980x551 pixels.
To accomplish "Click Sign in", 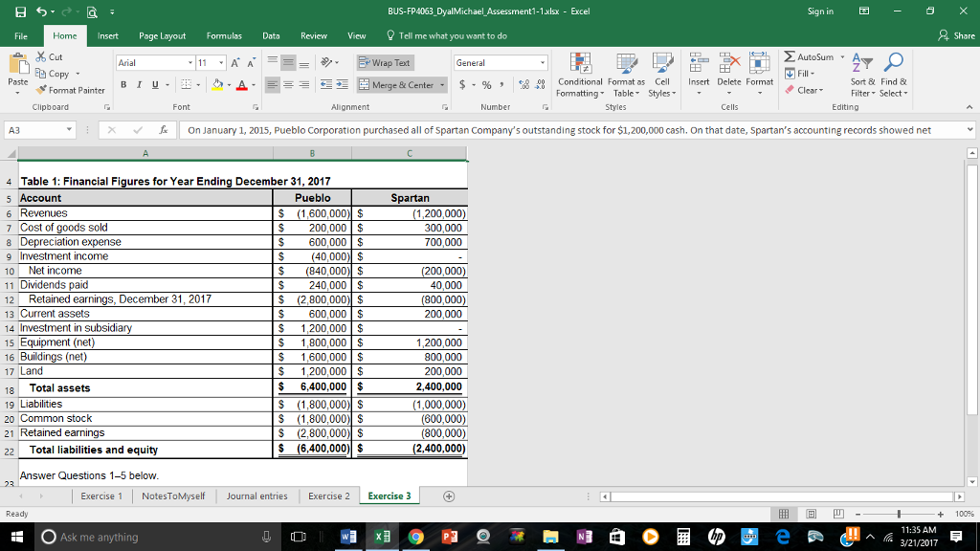I will pos(820,11).
